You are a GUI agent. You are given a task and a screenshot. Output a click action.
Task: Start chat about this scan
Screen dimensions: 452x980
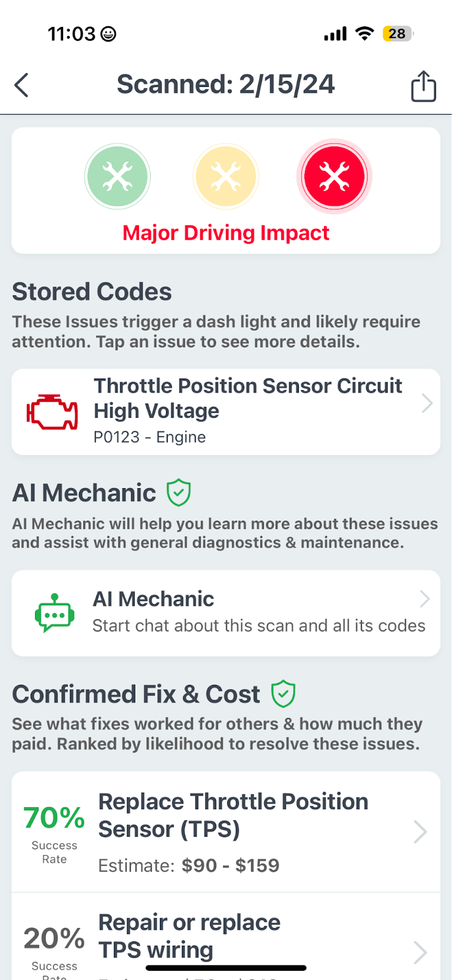(258, 625)
